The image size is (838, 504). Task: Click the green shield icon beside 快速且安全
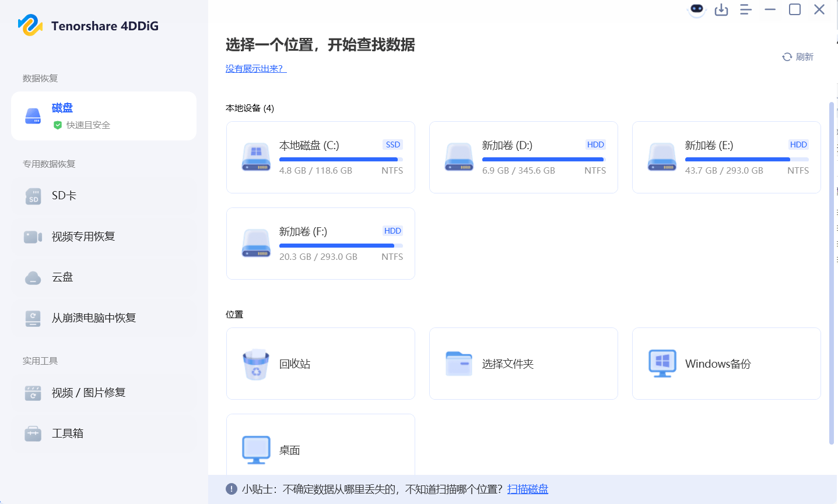point(58,125)
